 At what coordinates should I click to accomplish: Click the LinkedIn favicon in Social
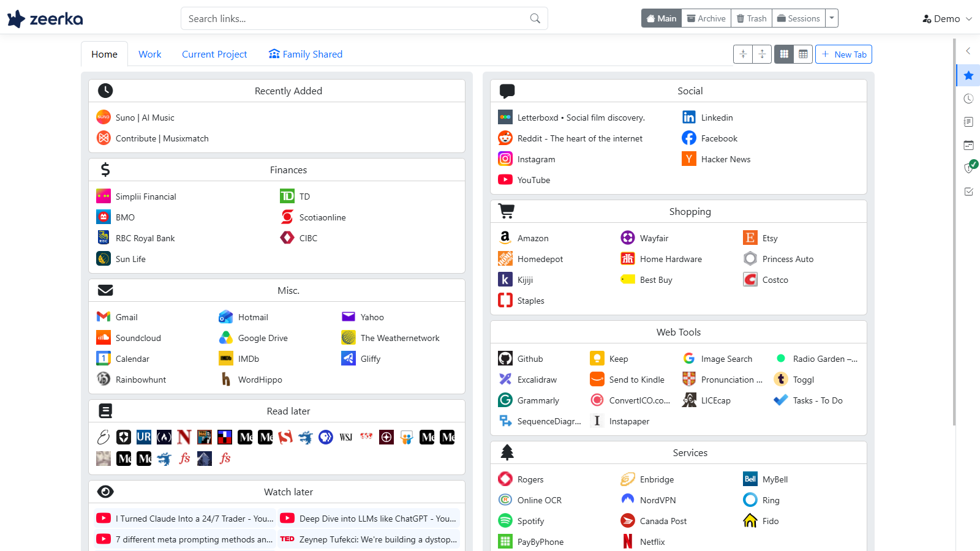(689, 118)
